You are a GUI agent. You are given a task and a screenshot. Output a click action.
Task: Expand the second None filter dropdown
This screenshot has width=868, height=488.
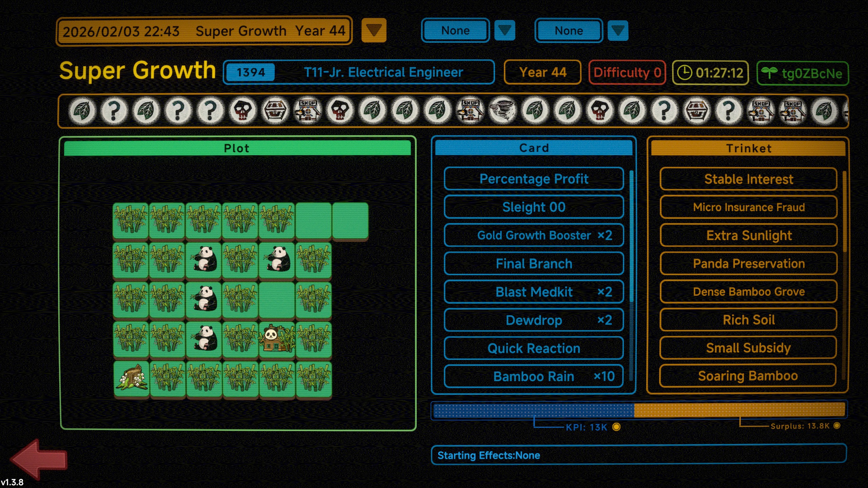coord(618,30)
